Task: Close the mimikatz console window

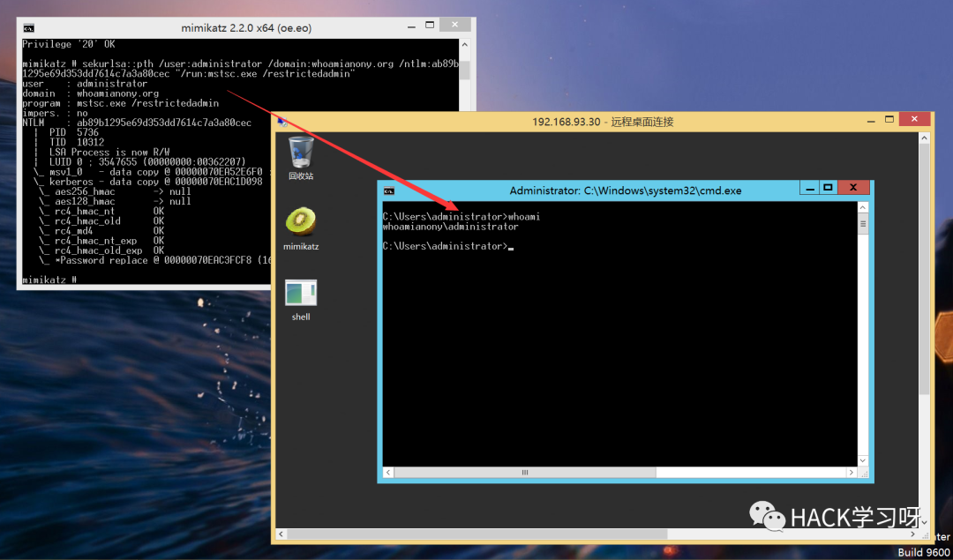Action: pos(454,25)
